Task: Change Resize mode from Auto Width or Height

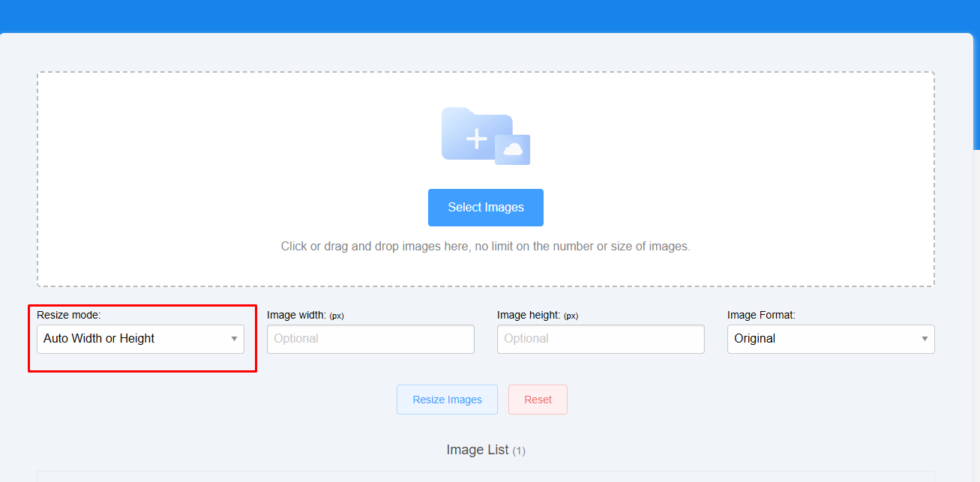Action: [140, 339]
